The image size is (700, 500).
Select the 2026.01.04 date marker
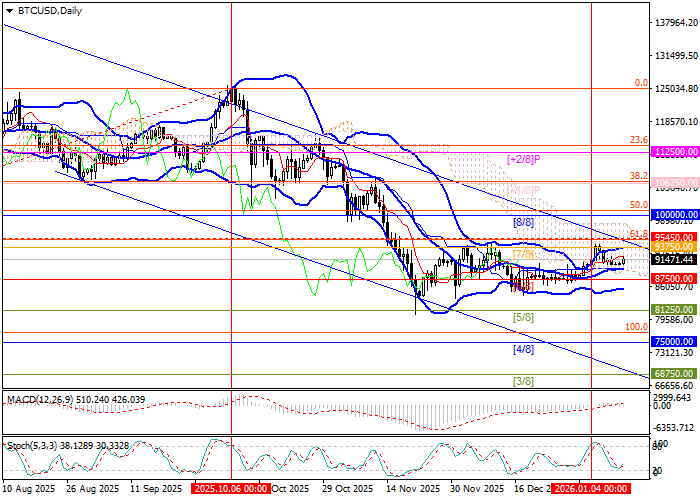[592, 489]
